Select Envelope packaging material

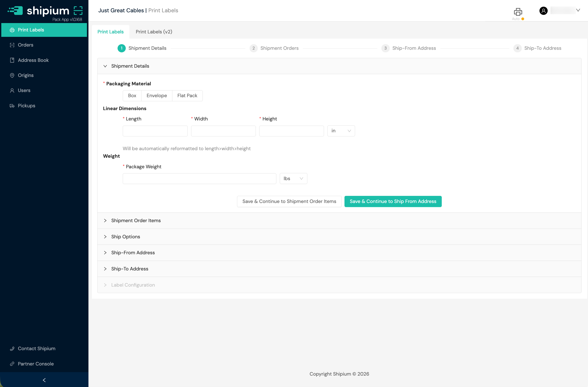[x=157, y=96]
